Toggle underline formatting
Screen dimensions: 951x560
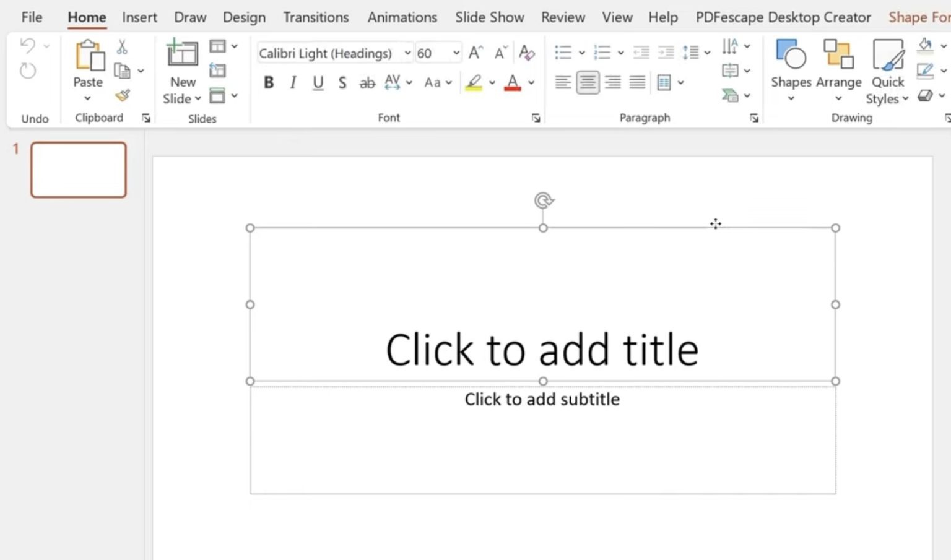(317, 82)
